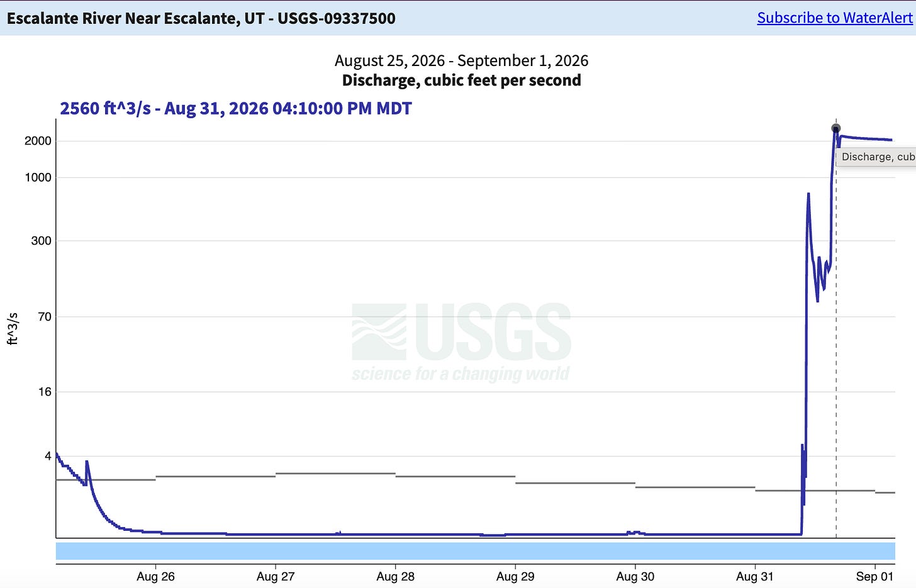Screen dimensions: 916x588
Task: Click the 2000 y-axis label
Action: (x=38, y=141)
